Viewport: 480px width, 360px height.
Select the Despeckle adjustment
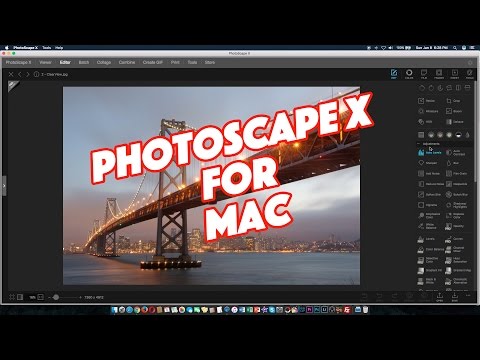pos(457,184)
